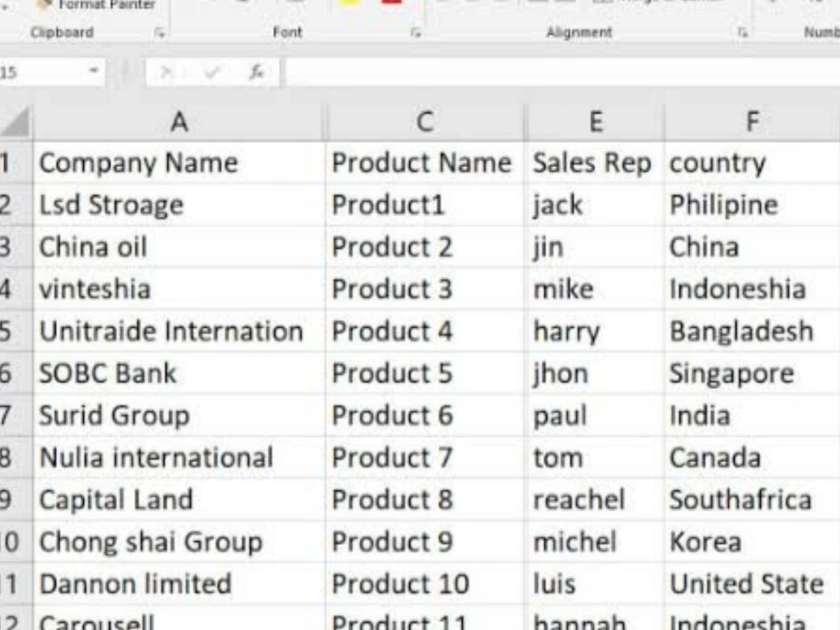Click the 'Southafrica' country cell
The height and width of the screenshot is (630, 840).
tap(752, 500)
